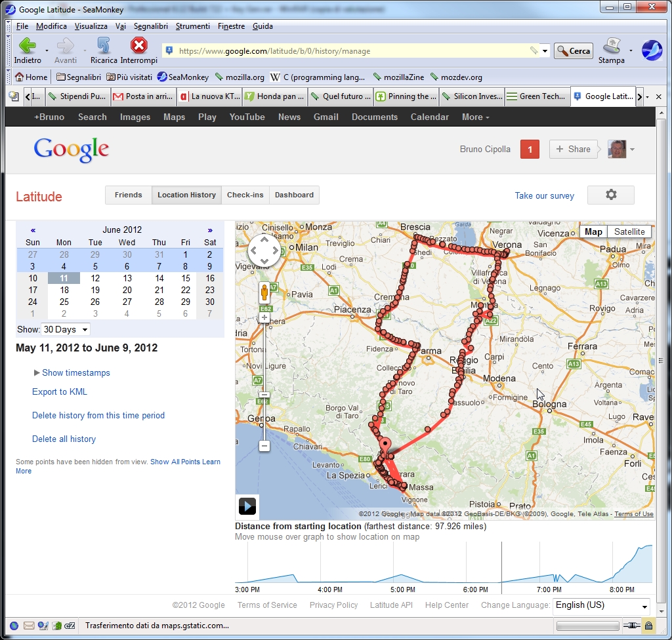Screen dimensions: 672x640
Task: Open the Home bookmark
Action: (31, 77)
